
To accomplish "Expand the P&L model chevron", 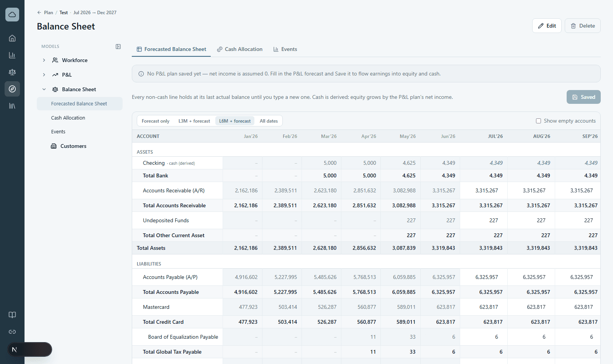I will pyautogui.click(x=44, y=75).
